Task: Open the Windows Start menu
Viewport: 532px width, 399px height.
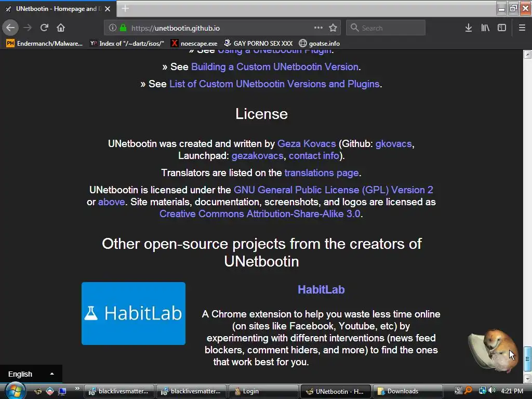Action: pyautogui.click(x=15, y=391)
